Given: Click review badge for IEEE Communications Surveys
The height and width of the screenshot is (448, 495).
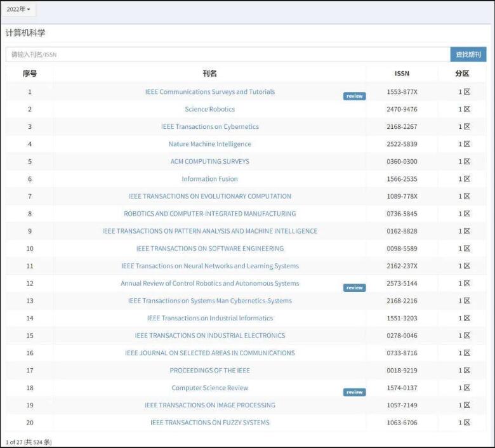Looking at the screenshot, I should (x=354, y=96).
